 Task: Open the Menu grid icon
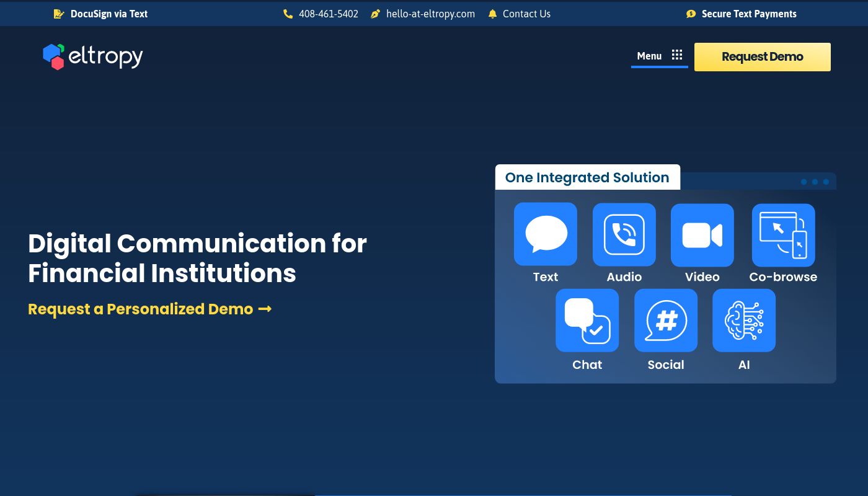pos(677,55)
